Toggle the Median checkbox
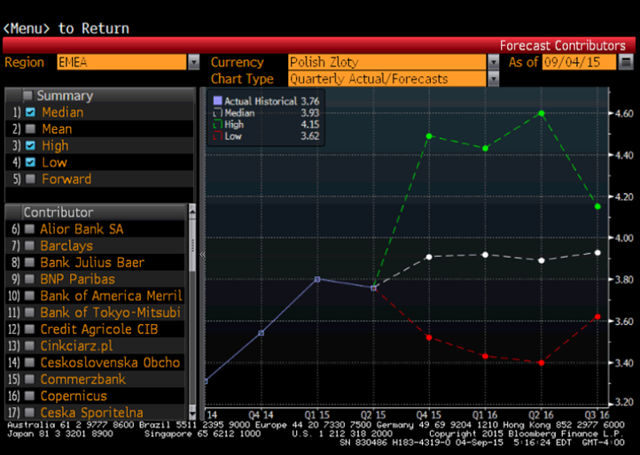Screen dimensions: 640x455 pyautogui.click(x=30, y=112)
